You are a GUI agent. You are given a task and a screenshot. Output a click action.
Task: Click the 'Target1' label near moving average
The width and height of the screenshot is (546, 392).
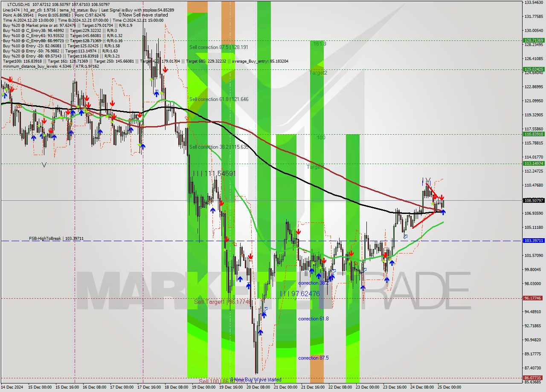pos(315,167)
